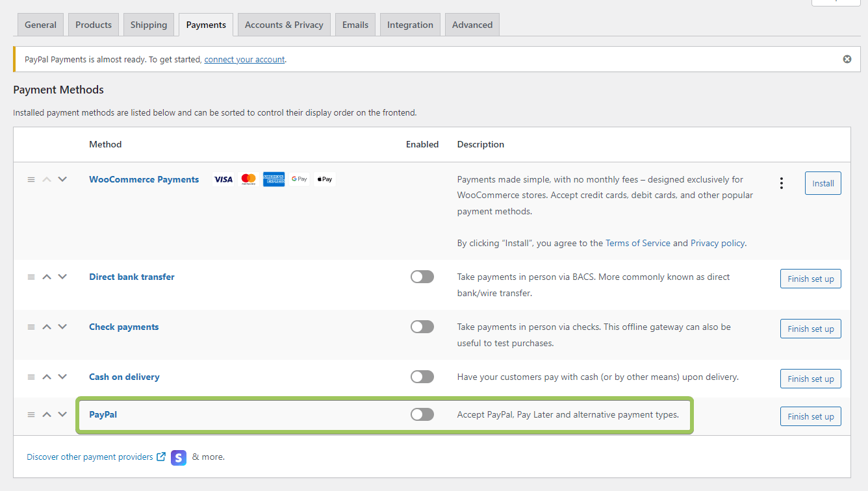The height and width of the screenshot is (491, 868).
Task: Move PayPal method up with arrow
Action: (x=47, y=414)
